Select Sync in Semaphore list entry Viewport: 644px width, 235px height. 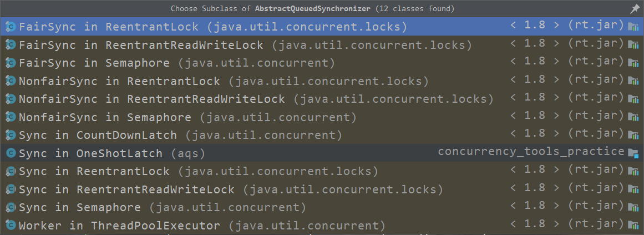coord(79,207)
